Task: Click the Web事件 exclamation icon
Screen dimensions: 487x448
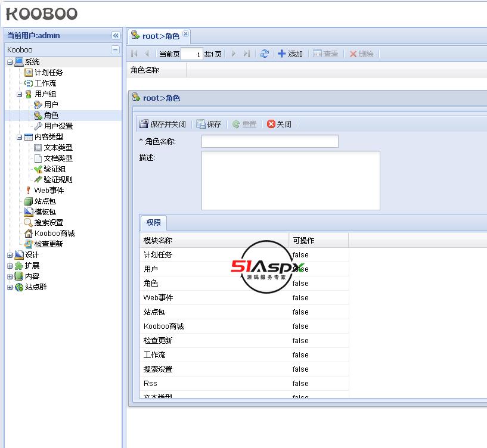Action: (x=28, y=190)
